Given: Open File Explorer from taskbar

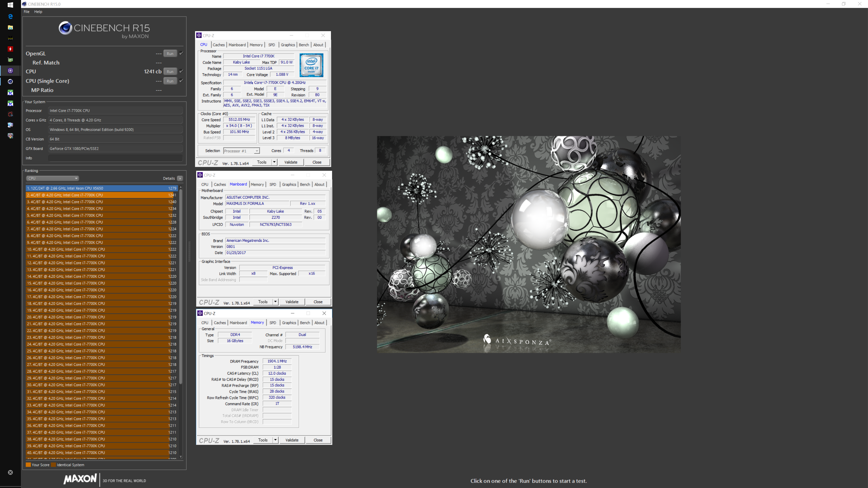Looking at the screenshot, I should [x=10, y=27].
